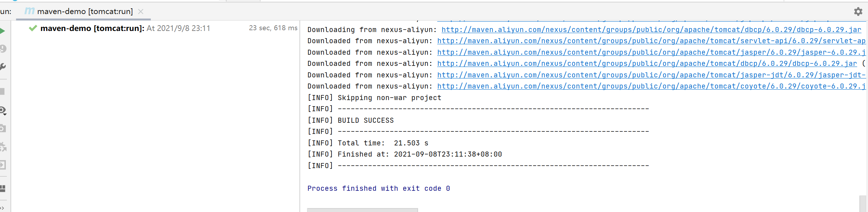Viewport: 868px width, 212px height.
Task: Click the Run: tool window label
Action: point(5,11)
